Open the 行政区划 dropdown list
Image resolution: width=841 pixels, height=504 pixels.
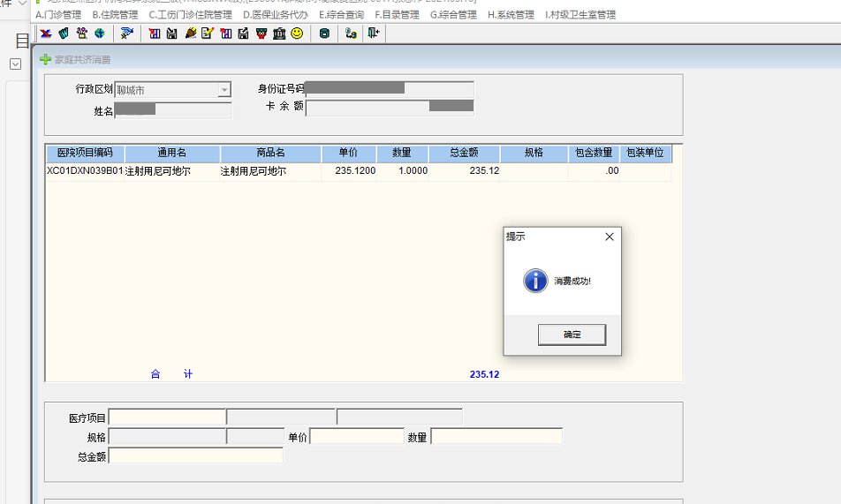[224, 90]
